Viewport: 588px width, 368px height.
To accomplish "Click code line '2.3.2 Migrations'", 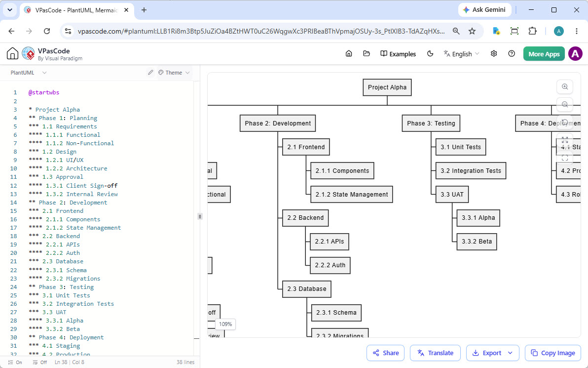I will 65,278.
